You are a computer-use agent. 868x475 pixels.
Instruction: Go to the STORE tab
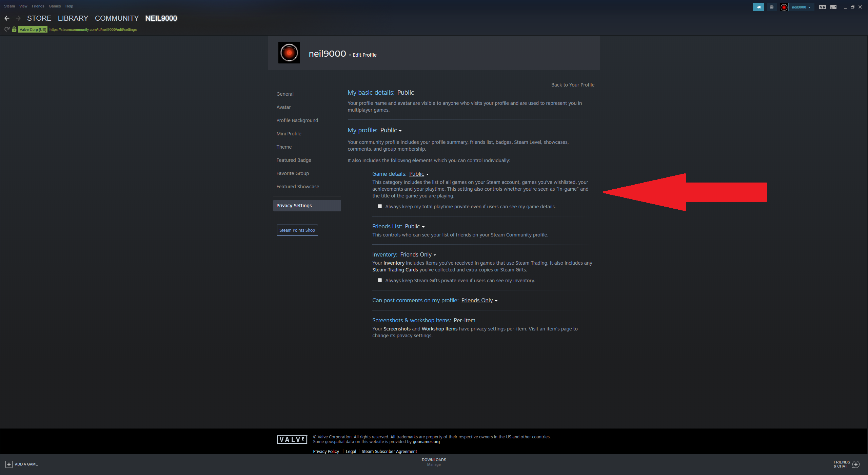[x=39, y=18]
